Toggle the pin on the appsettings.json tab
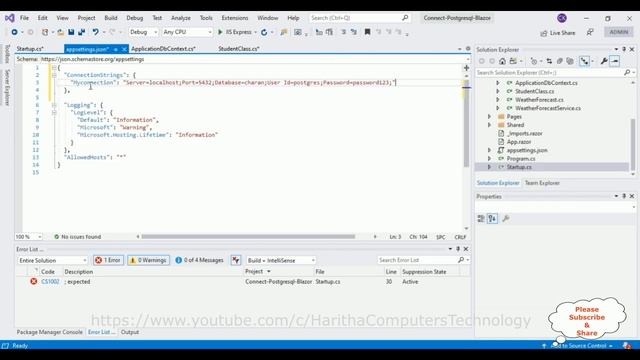This screenshot has width=640, height=360. (116, 49)
